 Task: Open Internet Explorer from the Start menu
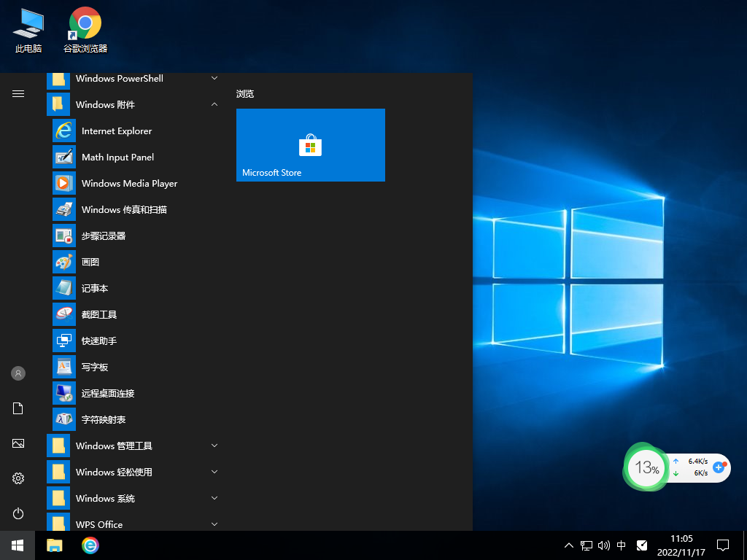117,131
